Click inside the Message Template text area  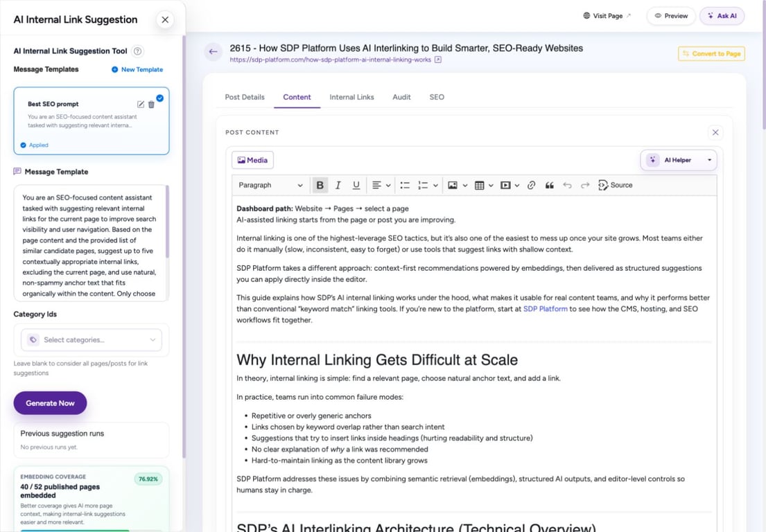pyautogui.click(x=91, y=243)
